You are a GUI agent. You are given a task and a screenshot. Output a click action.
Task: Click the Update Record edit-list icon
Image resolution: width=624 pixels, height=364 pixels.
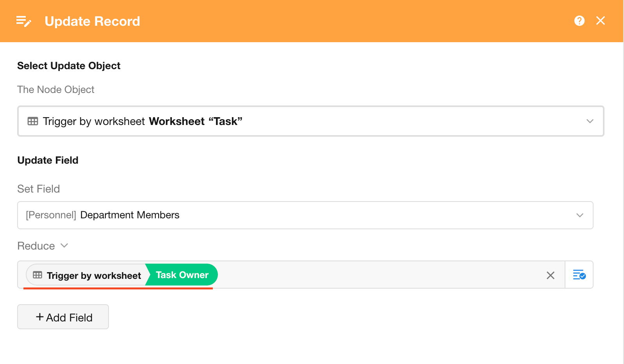[x=23, y=21]
